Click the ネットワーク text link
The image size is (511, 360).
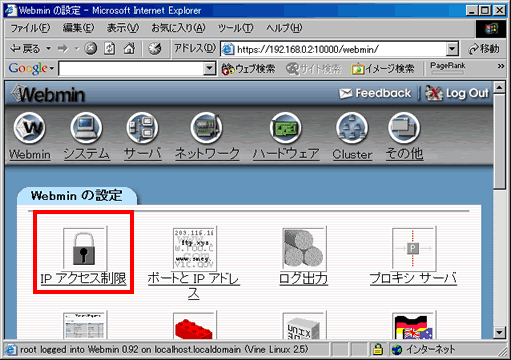pos(207,154)
